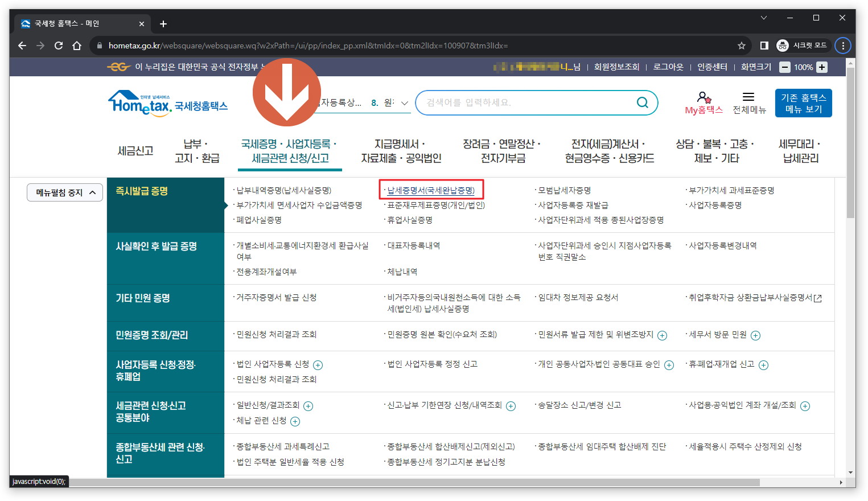Screen dimensions: 868x501
Task: Open new browser tab
Action: coord(163,24)
